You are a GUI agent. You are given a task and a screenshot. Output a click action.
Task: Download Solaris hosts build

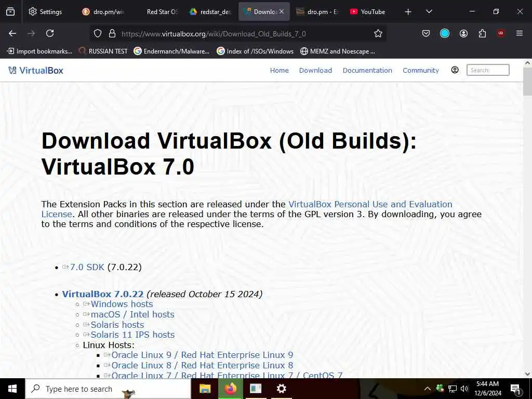point(117,325)
